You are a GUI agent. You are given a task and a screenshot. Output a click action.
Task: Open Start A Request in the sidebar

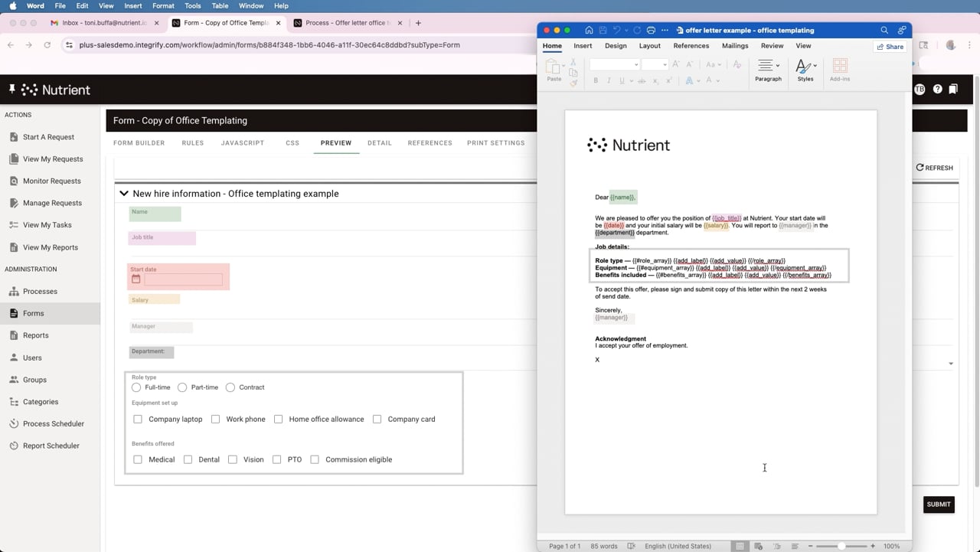click(x=50, y=137)
